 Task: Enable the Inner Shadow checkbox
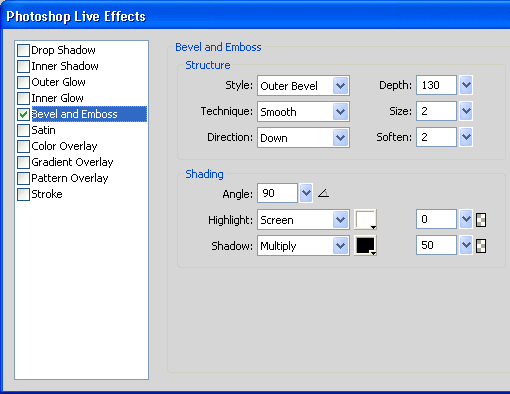[23, 66]
